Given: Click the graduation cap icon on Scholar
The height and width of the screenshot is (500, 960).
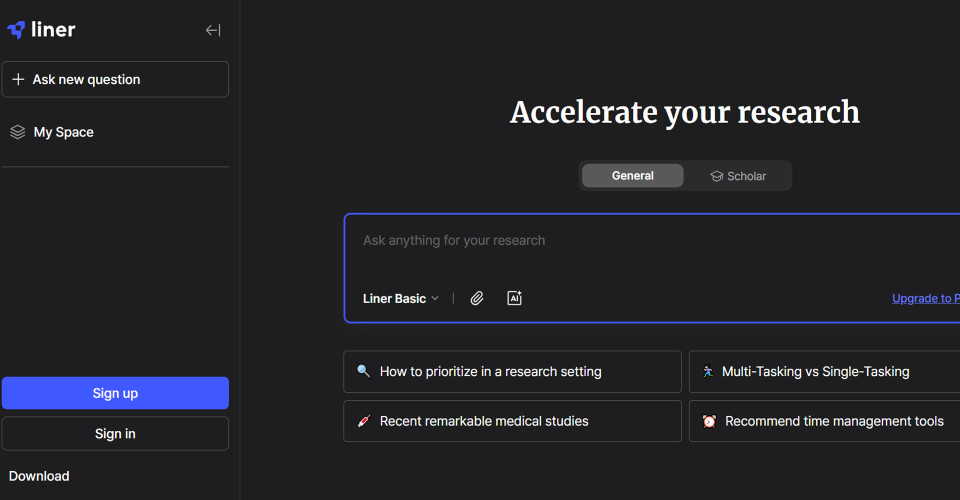Looking at the screenshot, I should pyautogui.click(x=716, y=176).
